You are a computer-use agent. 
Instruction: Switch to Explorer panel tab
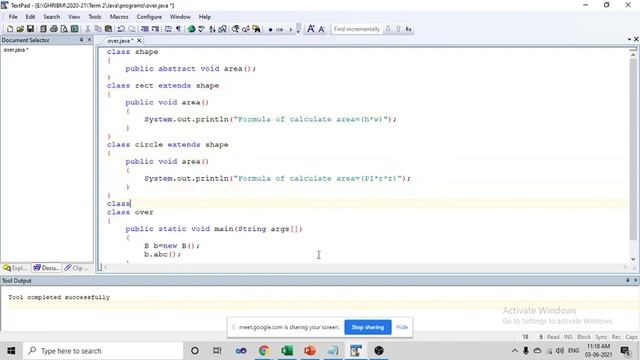click(15, 268)
